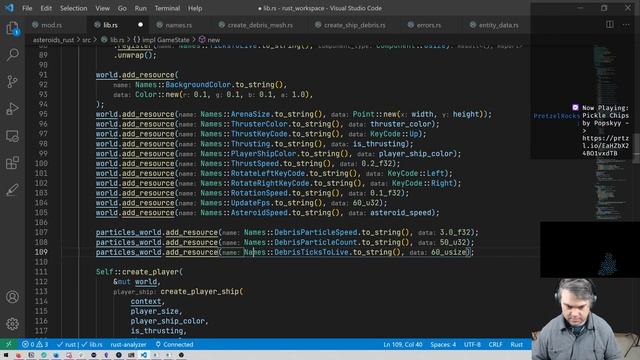The height and width of the screenshot is (360, 640).
Task: Select the lib.rs tab
Action: point(110,25)
